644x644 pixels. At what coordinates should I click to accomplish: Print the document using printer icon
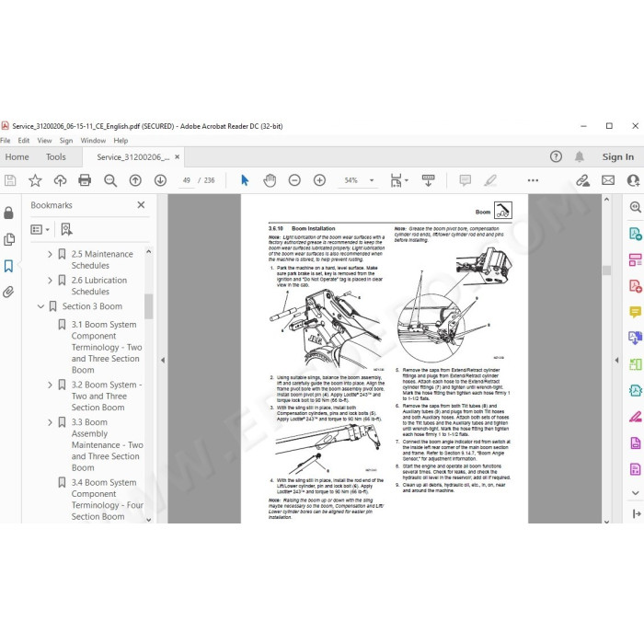pyautogui.click(x=85, y=180)
